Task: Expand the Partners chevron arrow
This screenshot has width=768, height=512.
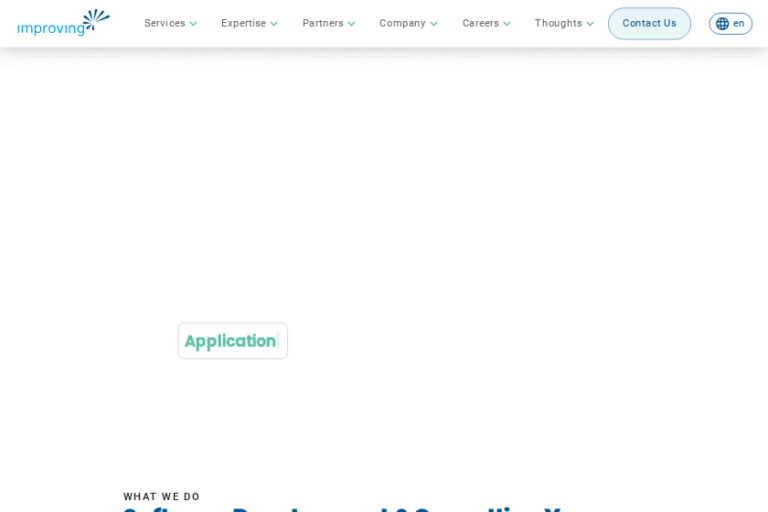Action: pos(351,24)
